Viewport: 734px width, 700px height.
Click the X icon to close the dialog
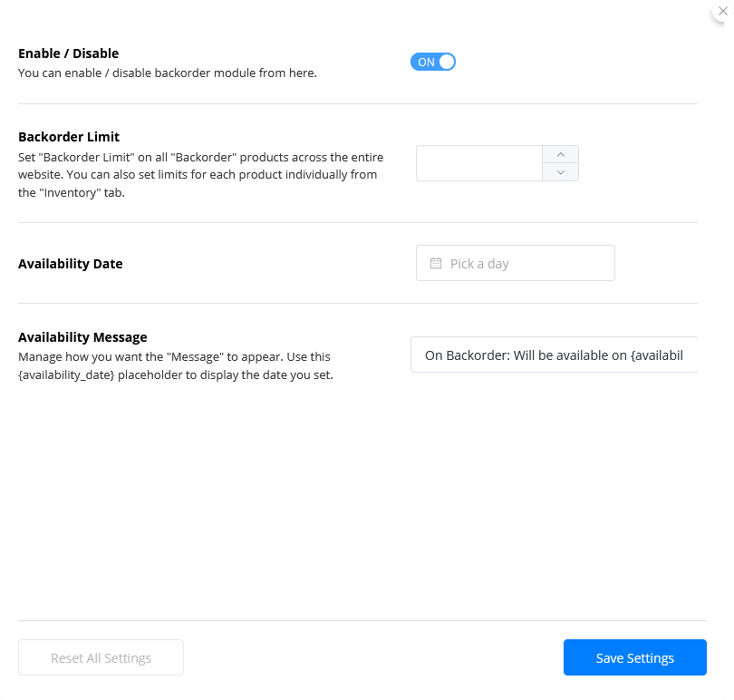click(x=722, y=11)
